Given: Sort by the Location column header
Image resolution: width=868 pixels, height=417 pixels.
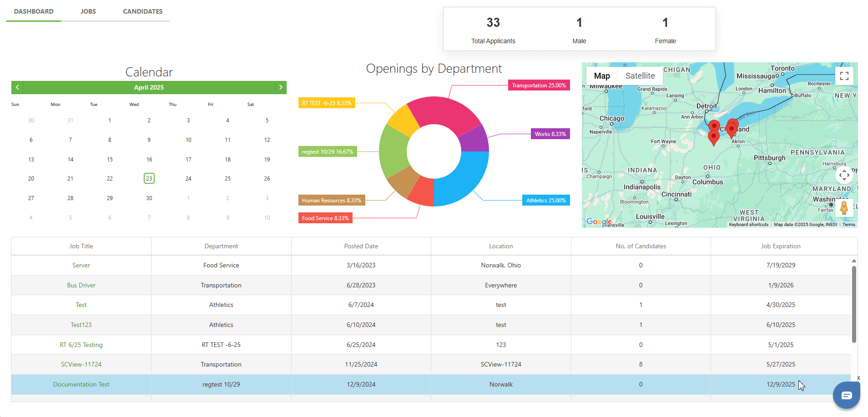Looking at the screenshot, I should pyautogui.click(x=501, y=246).
